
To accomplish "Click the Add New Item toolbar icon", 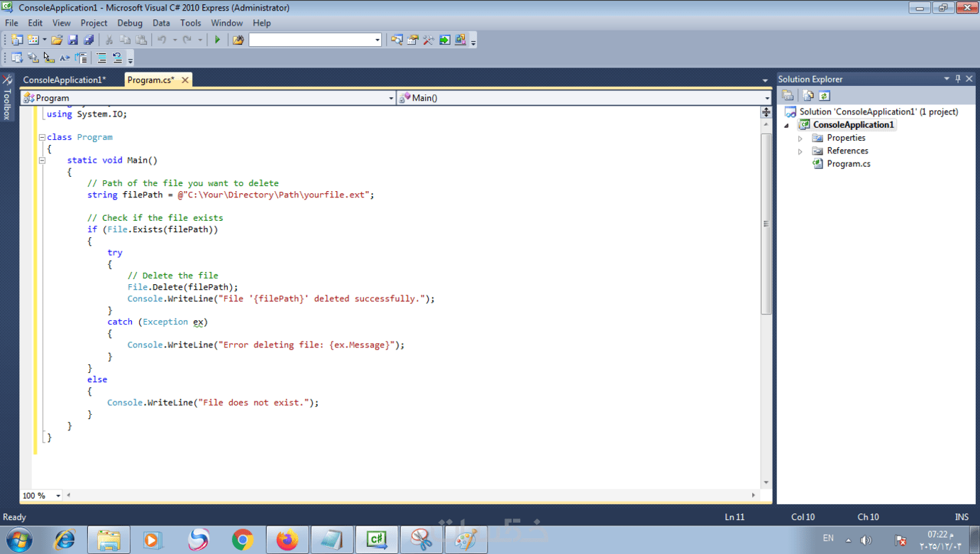I will tap(33, 40).
